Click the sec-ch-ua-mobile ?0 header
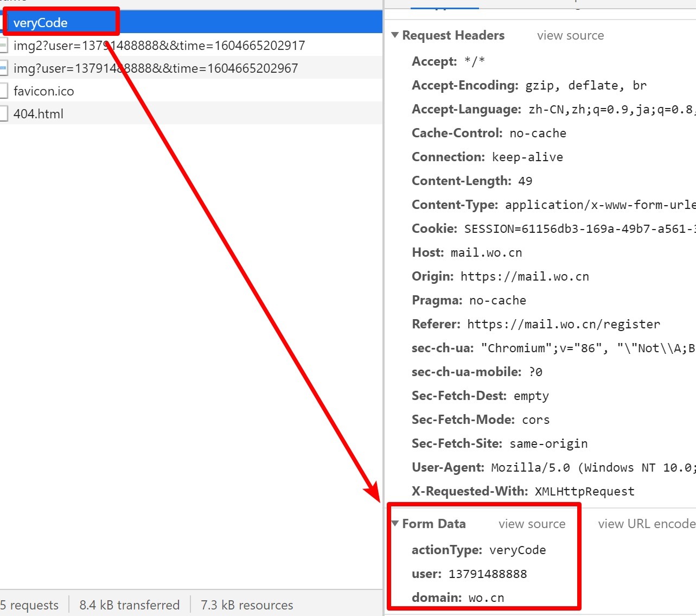This screenshot has height=616, width=696. click(x=477, y=372)
